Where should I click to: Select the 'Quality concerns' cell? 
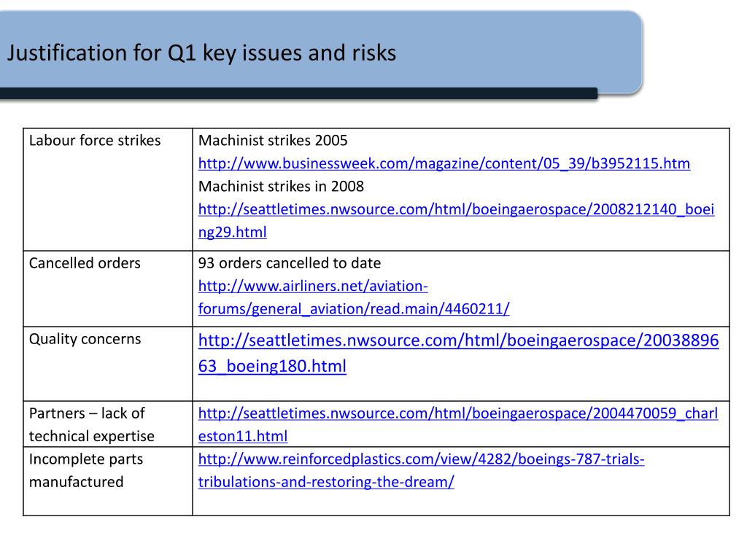coord(108,363)
